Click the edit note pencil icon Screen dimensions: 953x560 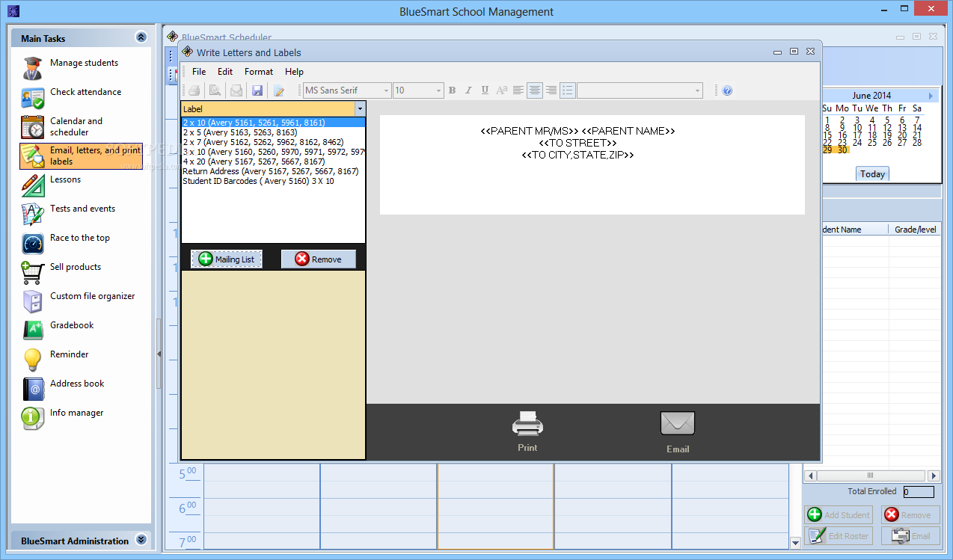(x=279, y=90)
